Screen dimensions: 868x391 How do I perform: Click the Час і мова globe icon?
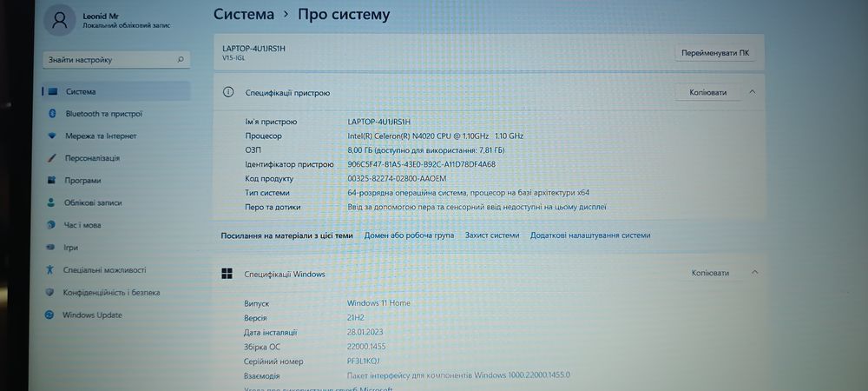(51, 225)
